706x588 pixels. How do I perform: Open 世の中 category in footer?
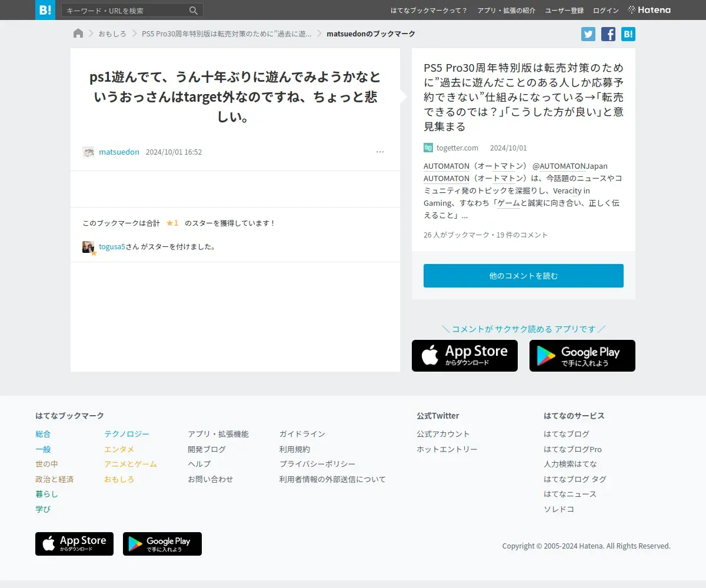coord(46,465)
